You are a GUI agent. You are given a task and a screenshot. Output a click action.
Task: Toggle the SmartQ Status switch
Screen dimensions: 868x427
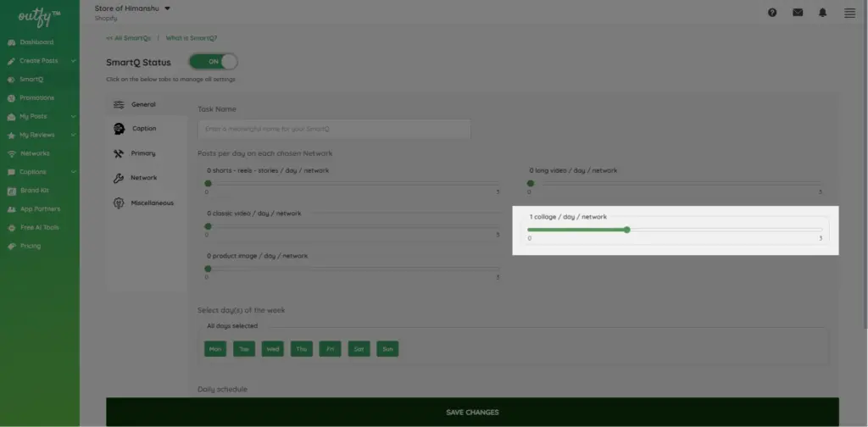[x=213, y=62]
